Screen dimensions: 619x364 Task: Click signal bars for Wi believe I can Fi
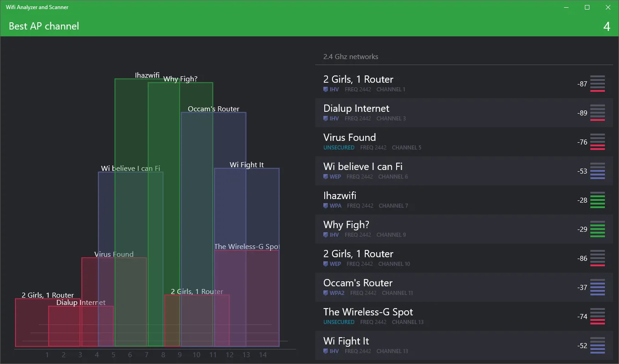pos(598,171)
